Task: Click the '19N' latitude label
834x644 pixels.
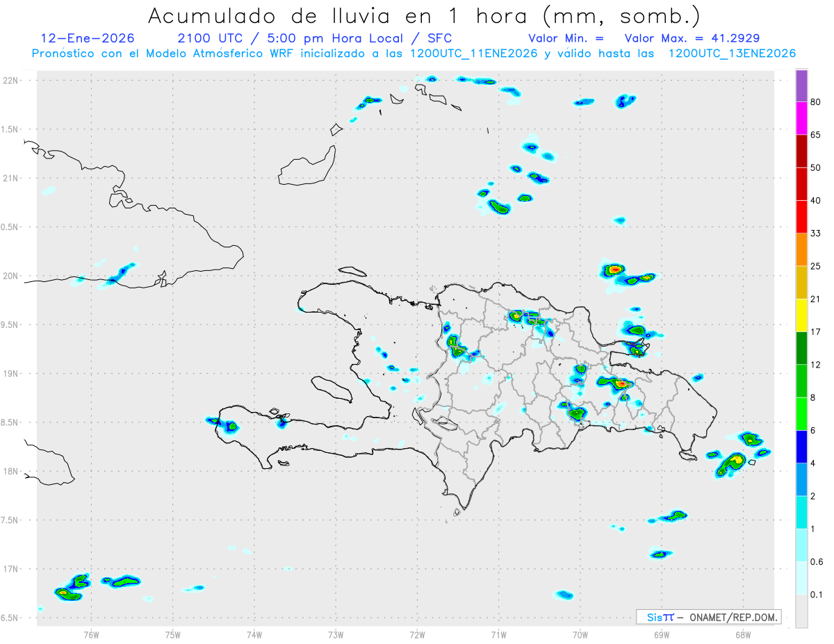Action: coord(10,373)
